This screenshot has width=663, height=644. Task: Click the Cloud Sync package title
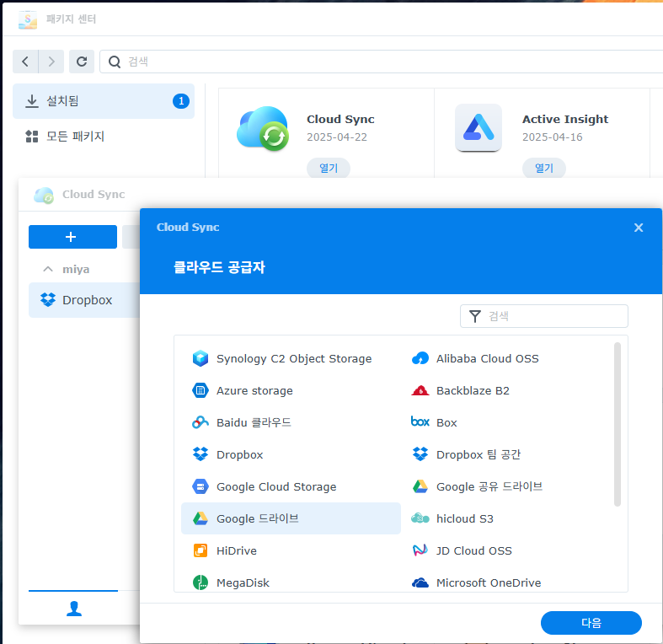(x=340, y=120)
